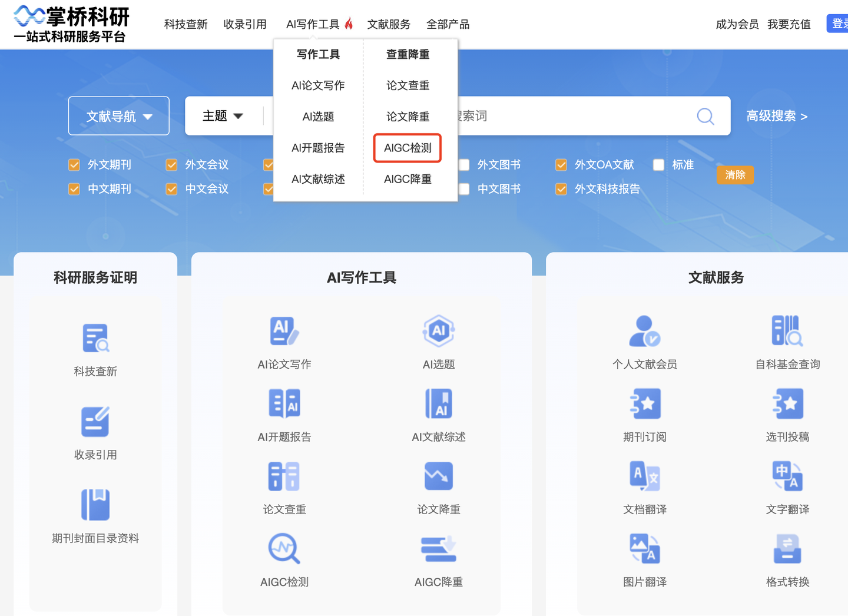Viewport: 848px width, 616px height.
Task: Open the 全部产品 menu item
Action: pyautogui.click(x=448, y=24)
